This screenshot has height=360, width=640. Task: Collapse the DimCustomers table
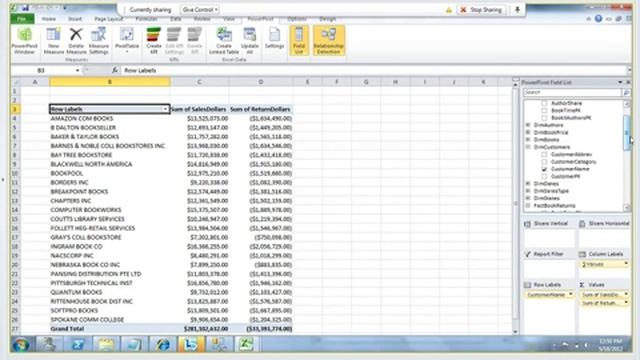point(528,147)
